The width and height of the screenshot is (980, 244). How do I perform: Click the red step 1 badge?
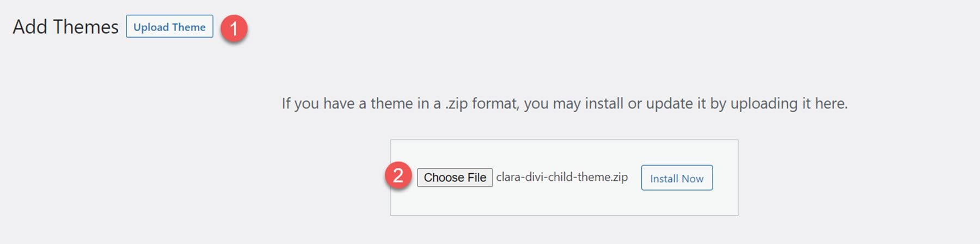click(234, 28)
